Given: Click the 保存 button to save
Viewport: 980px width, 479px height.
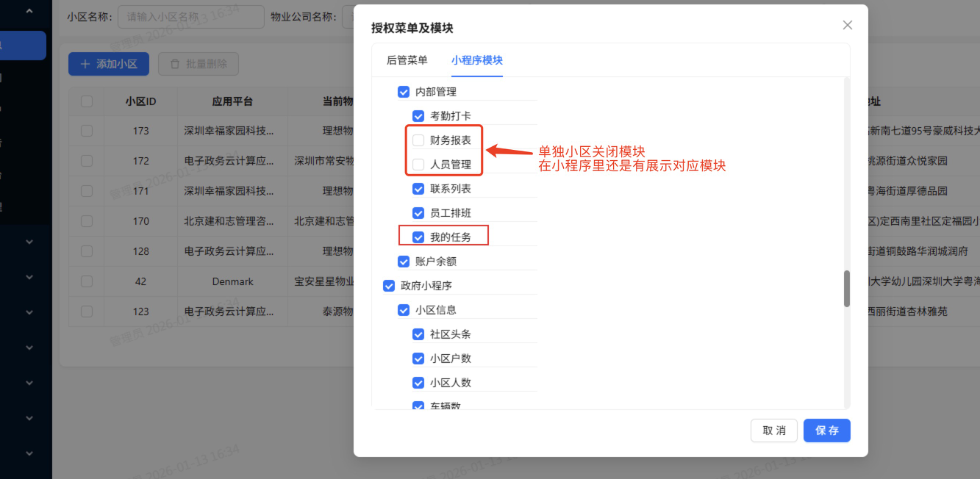Looking at the screenshot, I should [x=826, y=431].
